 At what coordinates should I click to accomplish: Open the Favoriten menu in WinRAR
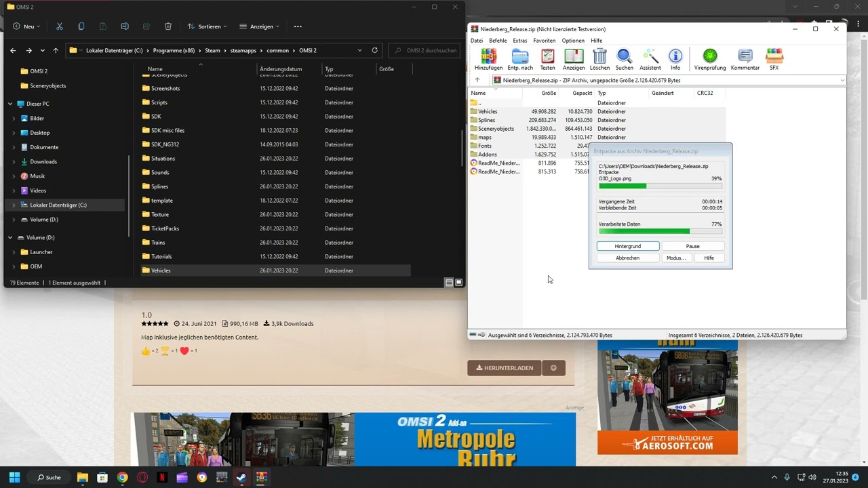[x=544, y=41]
